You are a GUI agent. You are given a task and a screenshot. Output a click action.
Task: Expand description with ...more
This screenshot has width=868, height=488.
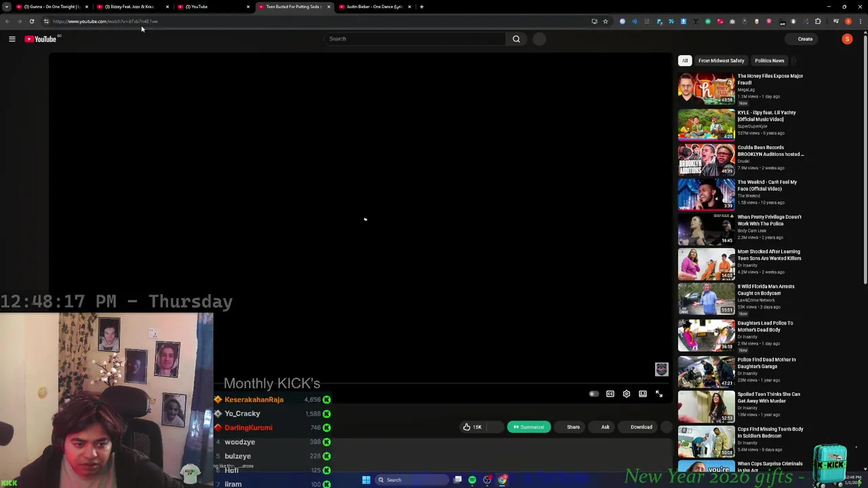pyautogui.click(x=247, y=466)
